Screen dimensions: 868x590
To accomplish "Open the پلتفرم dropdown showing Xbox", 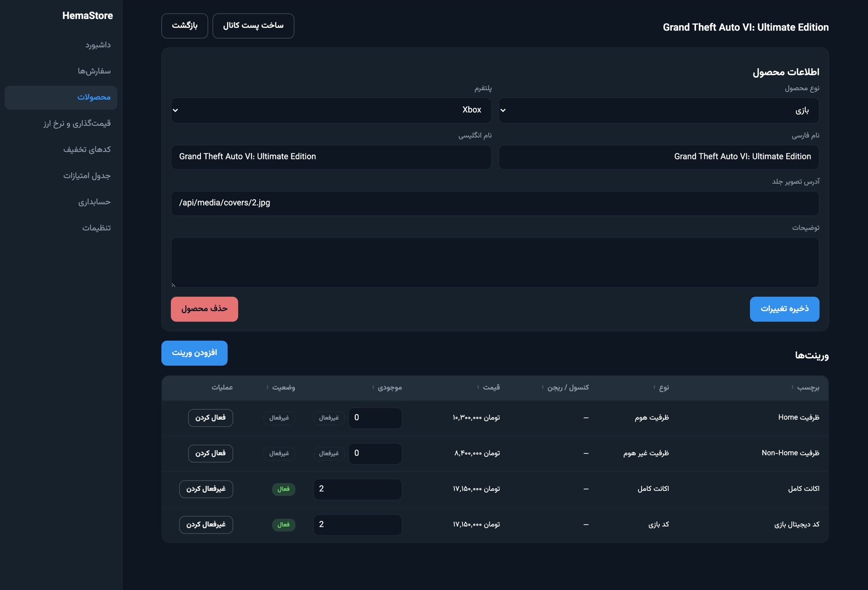I will click(331, 110).
